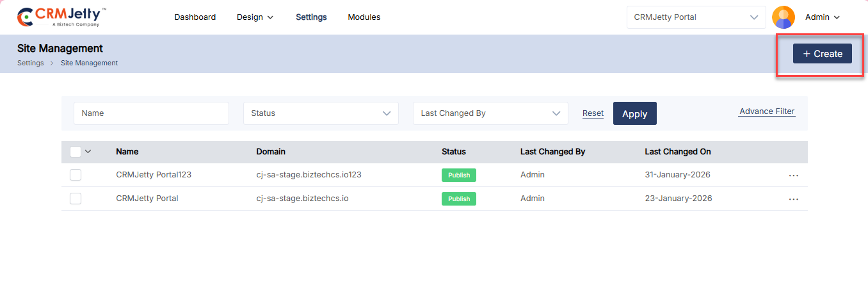The height and width of the screenshot is (301, 868).
Task: Open the Design menu
Action: [x=255, y=17]
